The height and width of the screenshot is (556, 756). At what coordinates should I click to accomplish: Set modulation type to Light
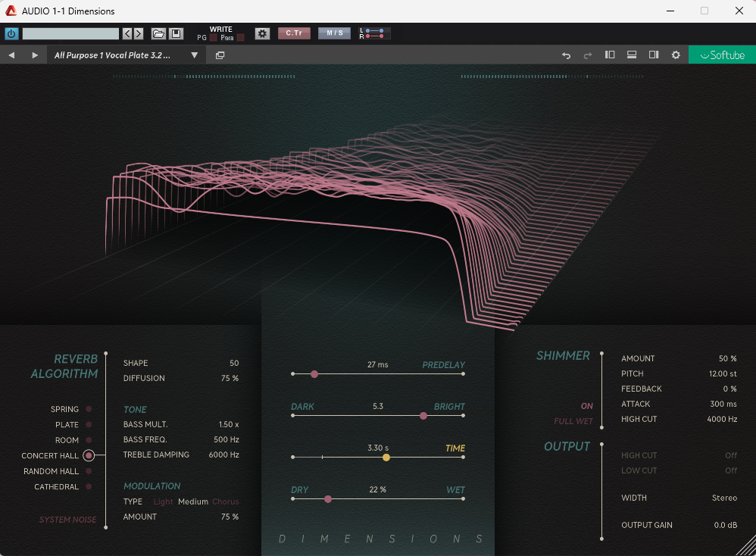coord(163,501)
